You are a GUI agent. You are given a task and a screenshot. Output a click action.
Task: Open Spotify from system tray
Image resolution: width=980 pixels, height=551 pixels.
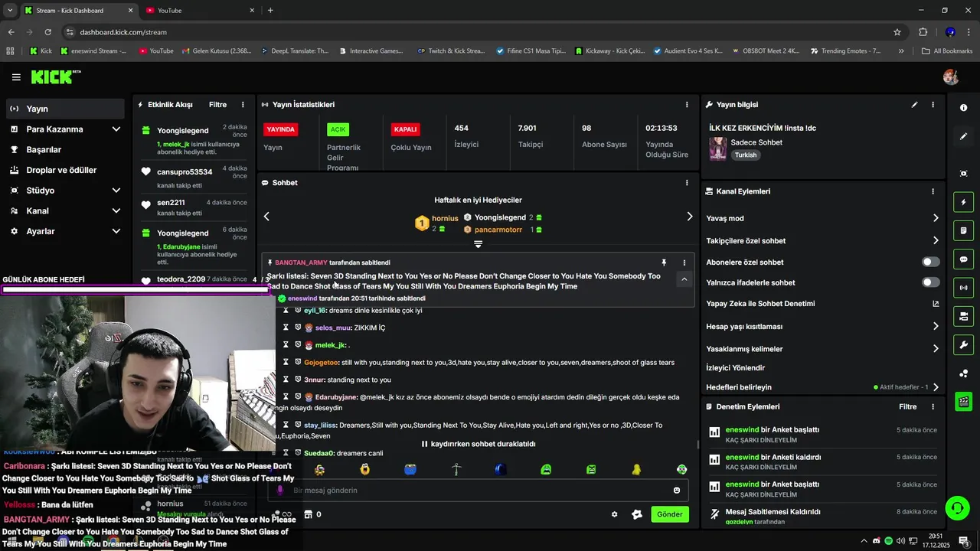888,540
